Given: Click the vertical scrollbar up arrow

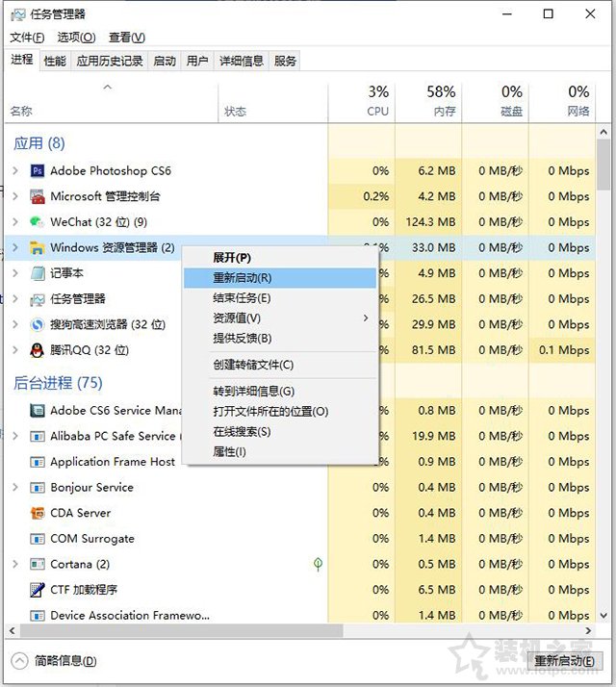Looking at the screenshot, I should point(603,132).
